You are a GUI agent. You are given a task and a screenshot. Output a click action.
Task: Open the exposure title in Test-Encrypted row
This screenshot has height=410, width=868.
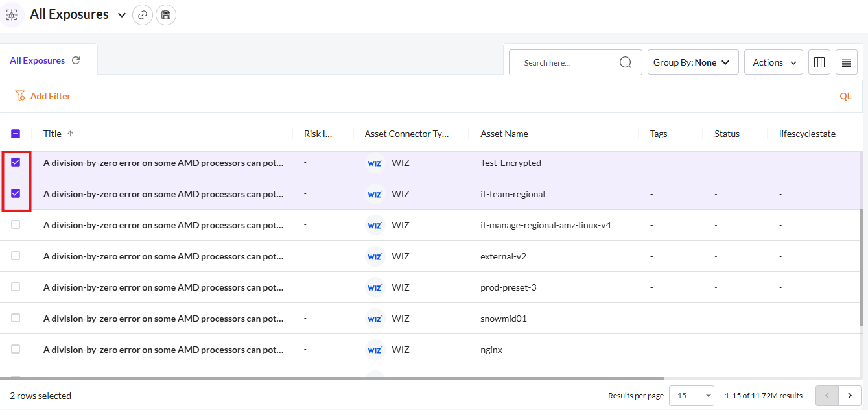(x=163, y=163)
